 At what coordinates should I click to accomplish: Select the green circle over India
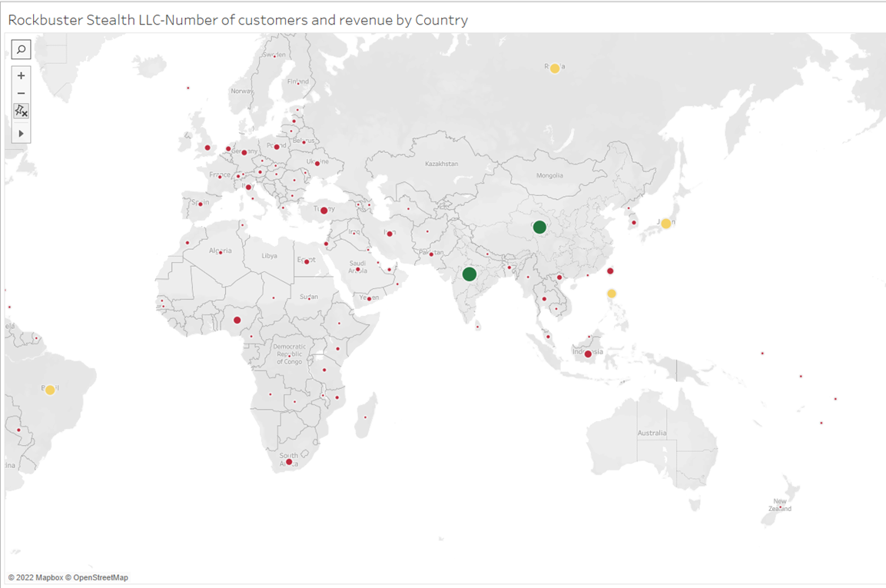point(471,274)
